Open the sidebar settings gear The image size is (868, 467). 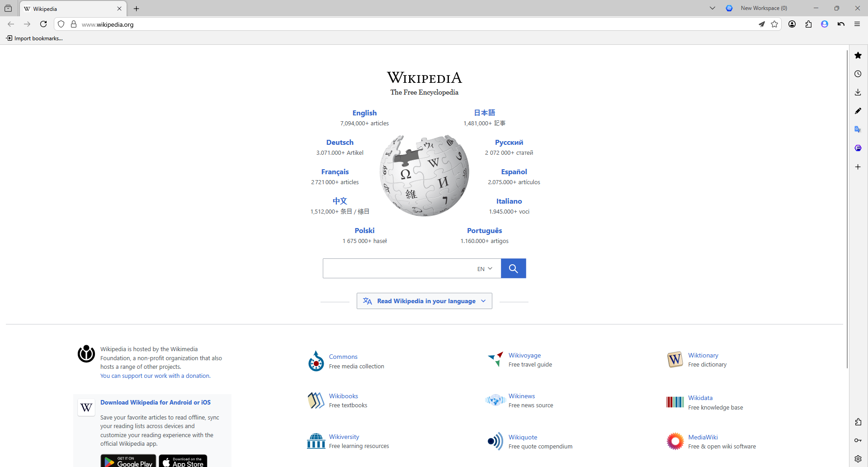click(858, 459)
